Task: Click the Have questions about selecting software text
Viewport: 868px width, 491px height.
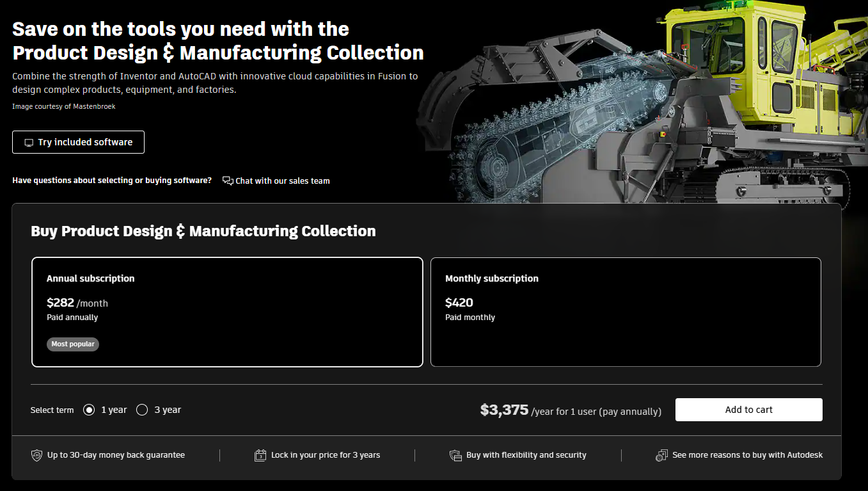Action: tap(112, 181)
